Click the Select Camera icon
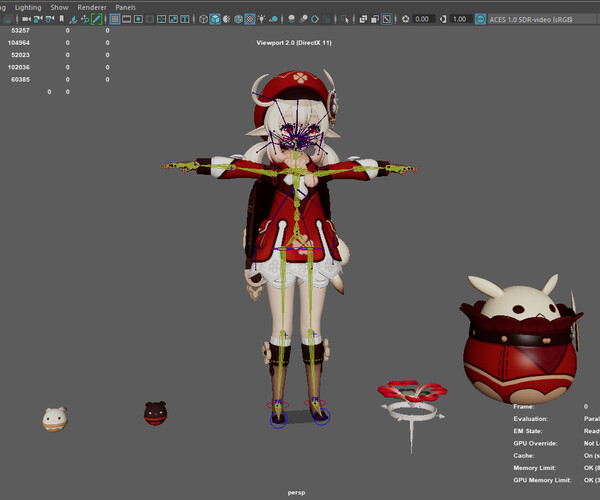The height and width of the screenshot is (500, 600). 26,19
